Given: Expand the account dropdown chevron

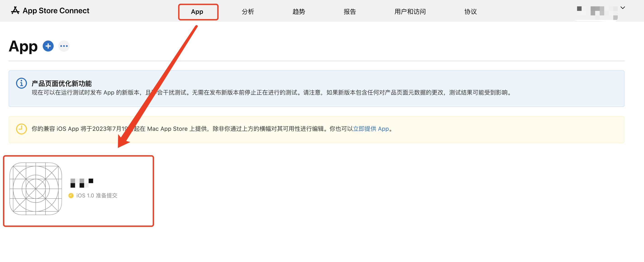Looking at the screenshot, I should coord(623,8).
